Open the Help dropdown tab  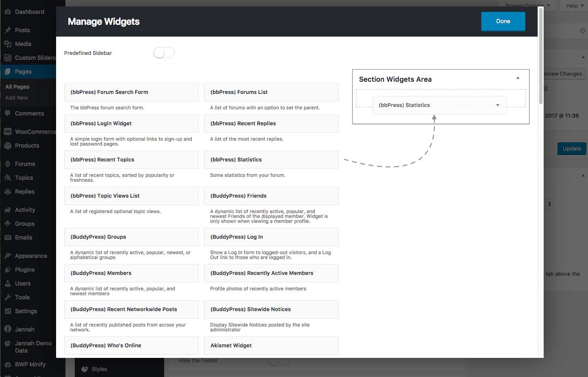pyautogui.click(x=574, y=6)
